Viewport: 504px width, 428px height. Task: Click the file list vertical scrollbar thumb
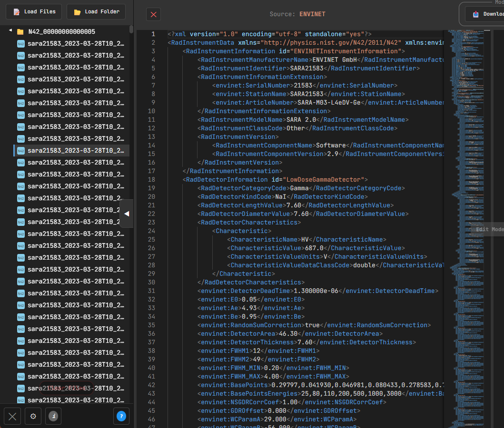click(x=131, y=30)
